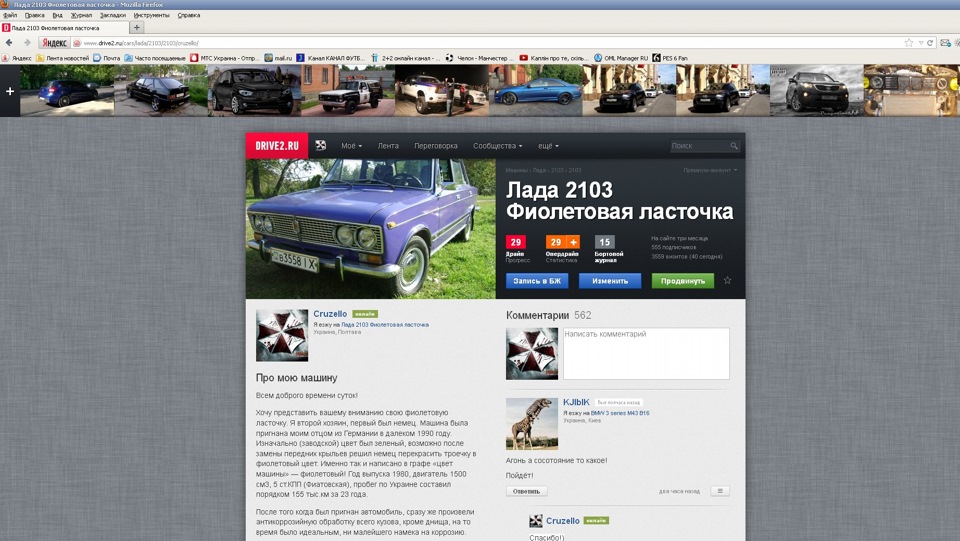This screenshot has width=960, height=541.
Task: Open address bar history dropdown arrow
Action: point(920,43)
